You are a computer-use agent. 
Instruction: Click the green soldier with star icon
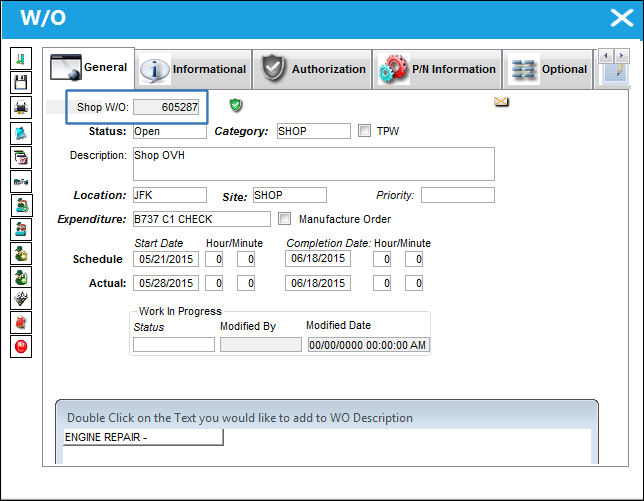click(21, 253)
